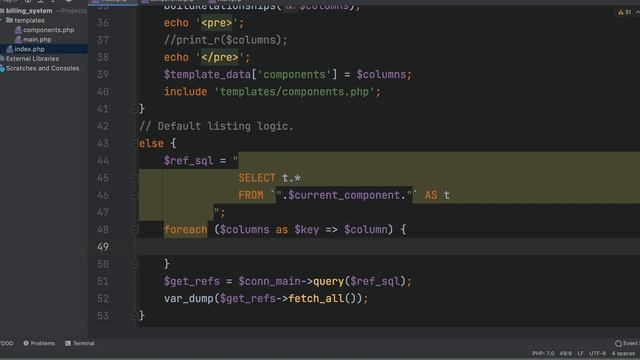
Task: Click the Terminal tool window icon
Action: tap(68, 343)
